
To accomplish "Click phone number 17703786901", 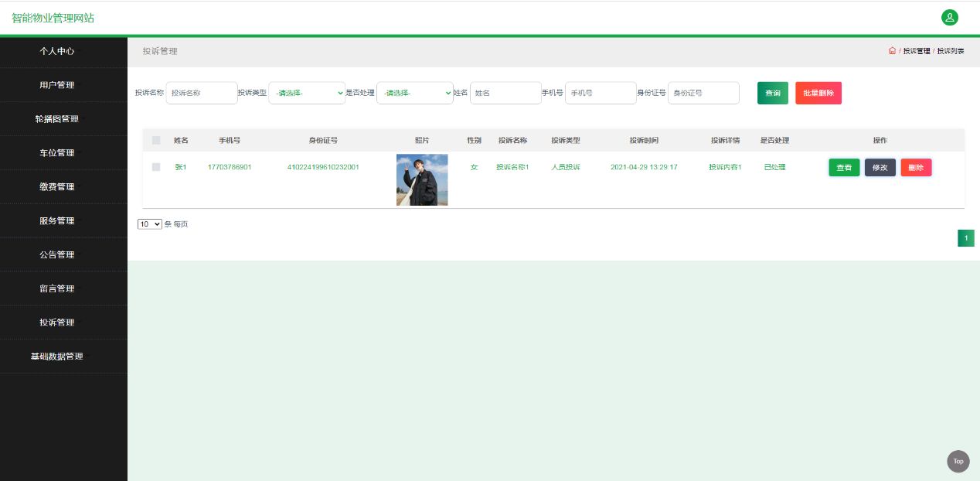I will coord(230,167).
